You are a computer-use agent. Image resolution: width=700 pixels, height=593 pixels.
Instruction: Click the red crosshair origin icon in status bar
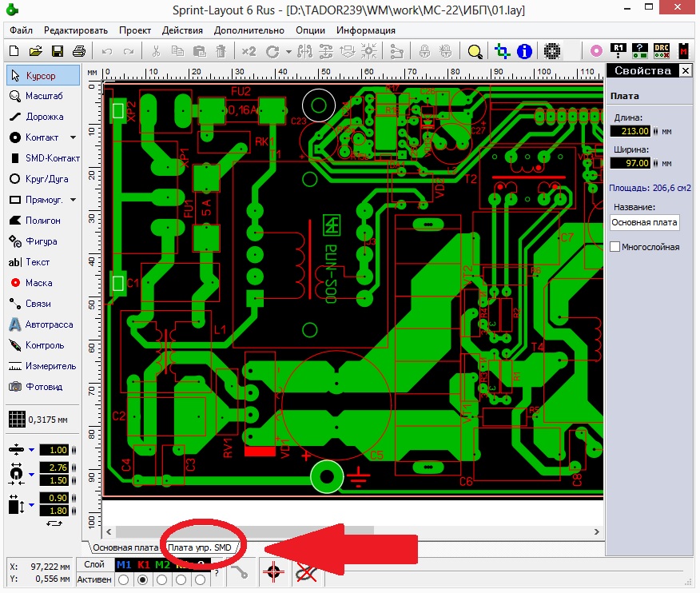tap(273, 571)
